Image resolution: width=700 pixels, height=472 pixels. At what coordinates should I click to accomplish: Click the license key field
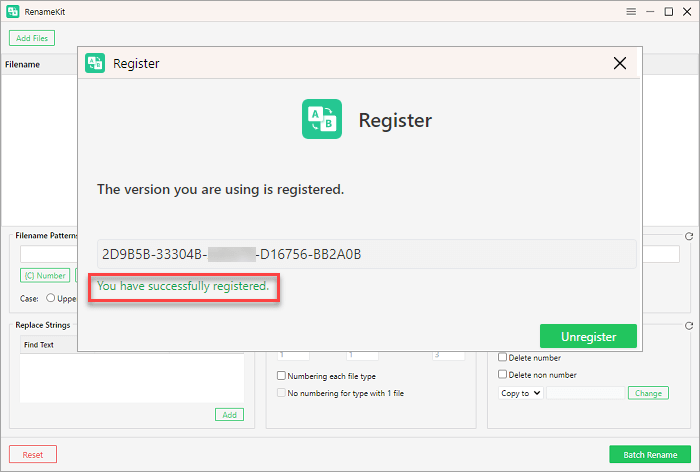point(366,254)
